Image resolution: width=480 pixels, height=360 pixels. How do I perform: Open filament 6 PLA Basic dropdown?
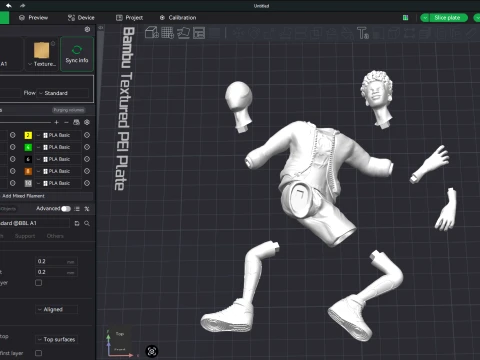point(58,159)
